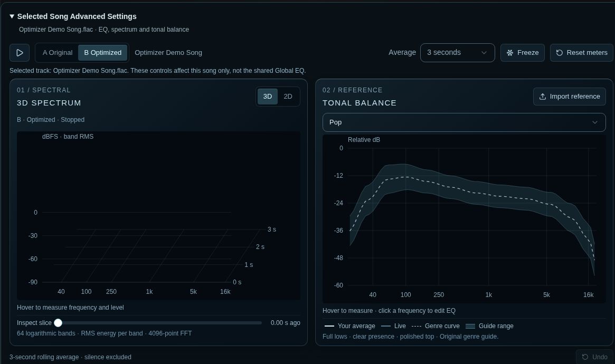615x364 pixels.
Task: Open the Average 3 seconds dropdown
Action: click(457, 53)
